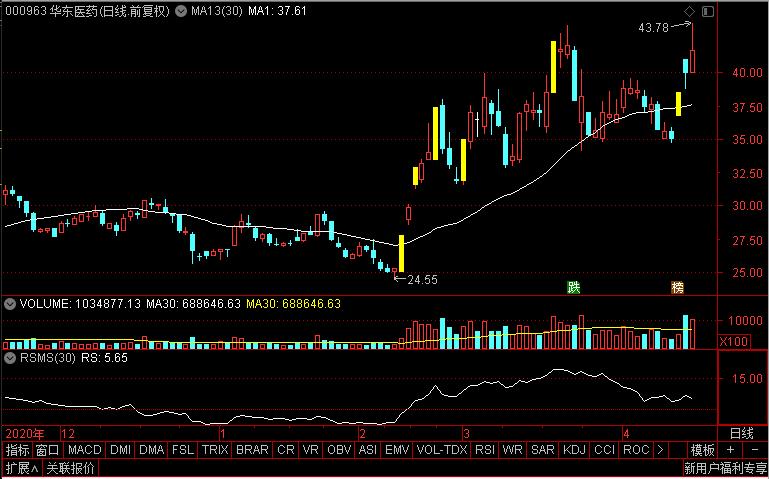Show more indicators with right arrow
770x479 pixels.
coord(660,450)
